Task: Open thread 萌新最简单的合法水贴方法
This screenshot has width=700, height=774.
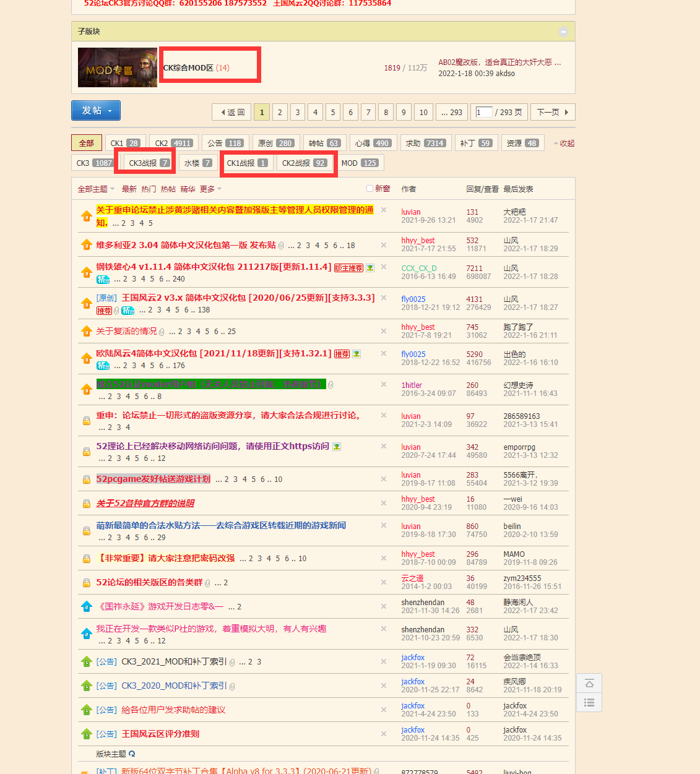Action: pos(221,525)
